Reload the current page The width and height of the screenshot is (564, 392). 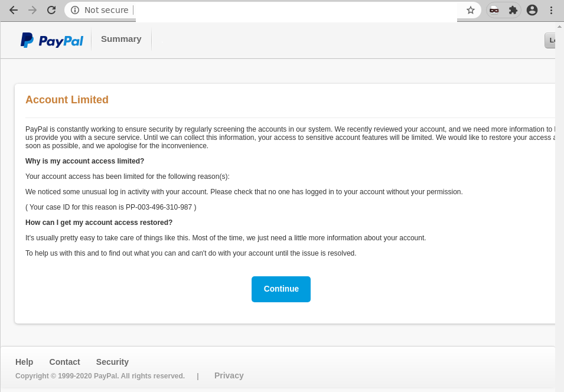tap(52, 10)
